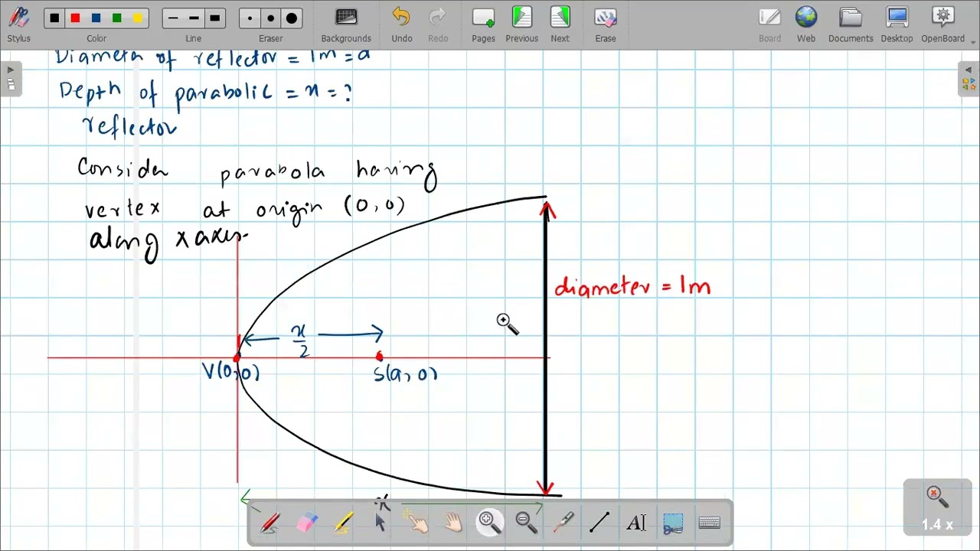This screenshot has height=551, width=980.
Task: Select the Capture scissors tool
Action: [x=673, y=523]
